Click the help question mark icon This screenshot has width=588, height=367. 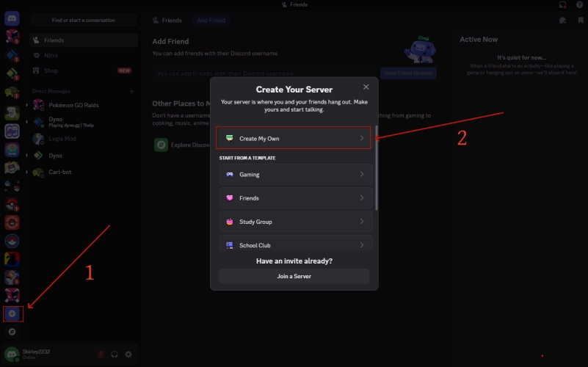click(579, 5)
